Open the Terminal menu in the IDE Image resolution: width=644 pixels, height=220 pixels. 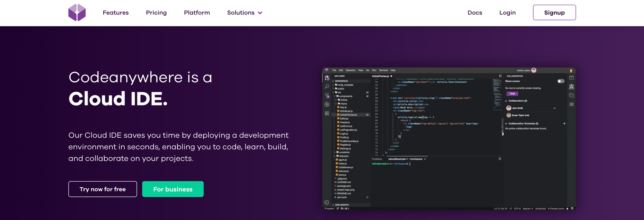tap(383, 70)
